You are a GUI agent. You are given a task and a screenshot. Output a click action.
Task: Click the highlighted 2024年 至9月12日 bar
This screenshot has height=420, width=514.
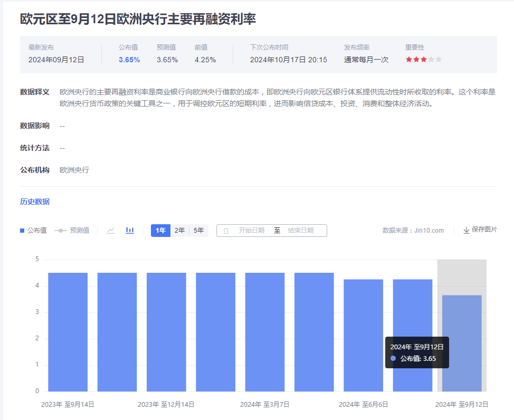click(x=462, y=343)
